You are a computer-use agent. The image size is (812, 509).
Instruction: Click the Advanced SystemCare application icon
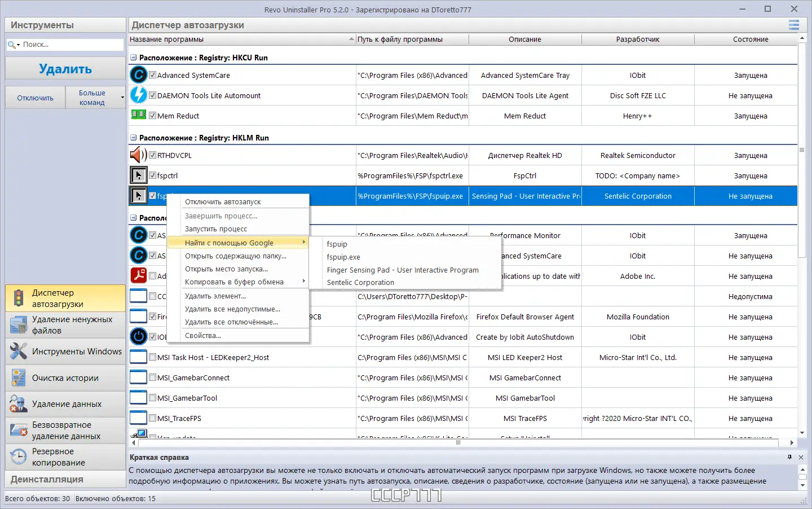coord(139,74)
